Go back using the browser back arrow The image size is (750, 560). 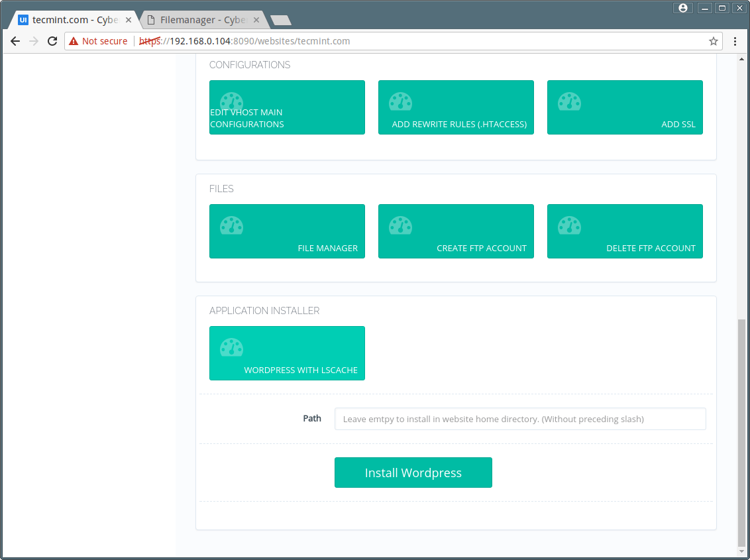click(15, 41)
